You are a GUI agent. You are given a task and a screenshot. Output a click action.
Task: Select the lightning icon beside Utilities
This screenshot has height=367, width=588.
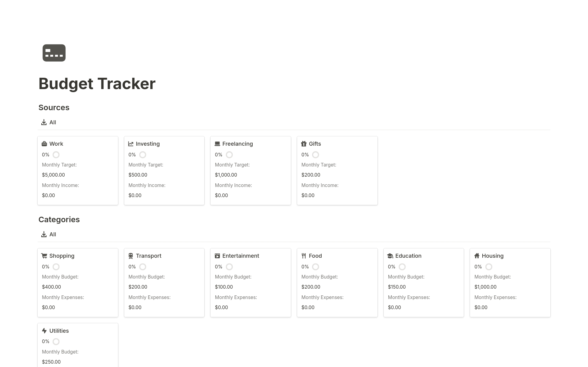(x=44, y=331)
